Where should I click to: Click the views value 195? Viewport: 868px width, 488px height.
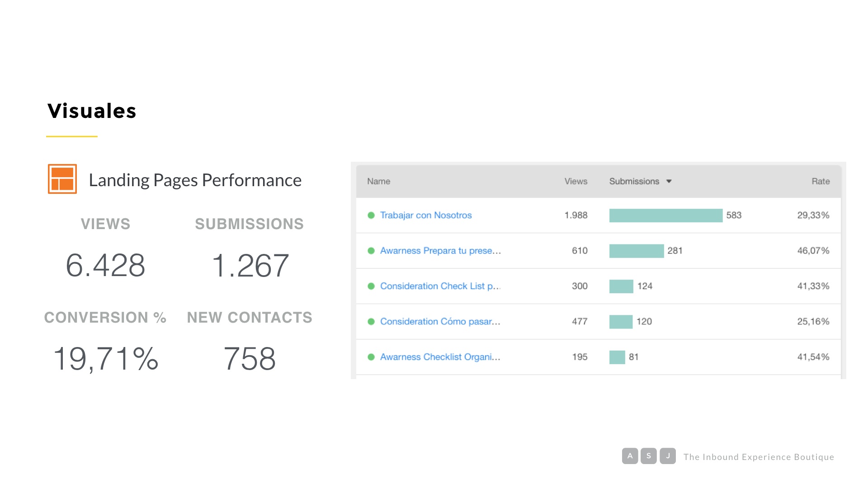(x=580, y=357)
